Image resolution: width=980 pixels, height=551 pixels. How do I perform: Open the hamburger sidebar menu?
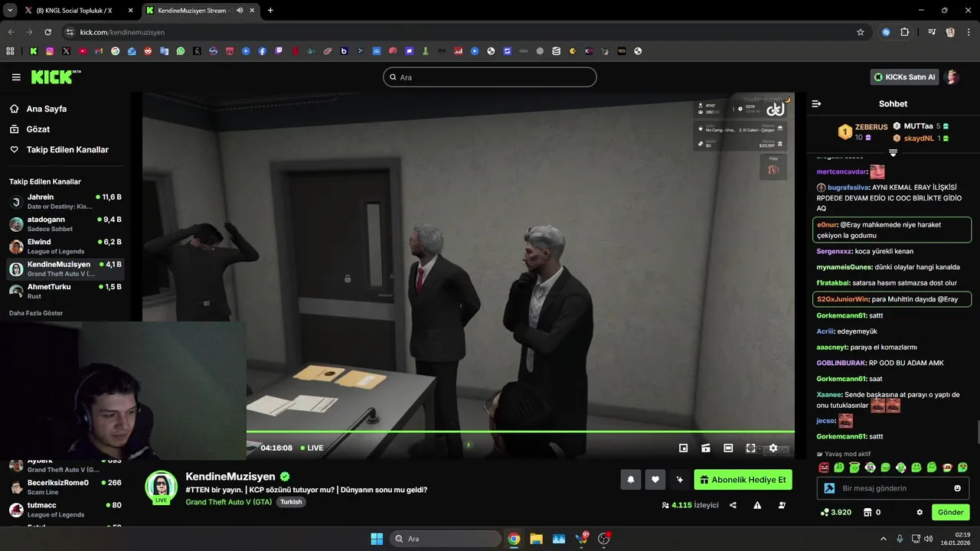[x=16, y=77]
